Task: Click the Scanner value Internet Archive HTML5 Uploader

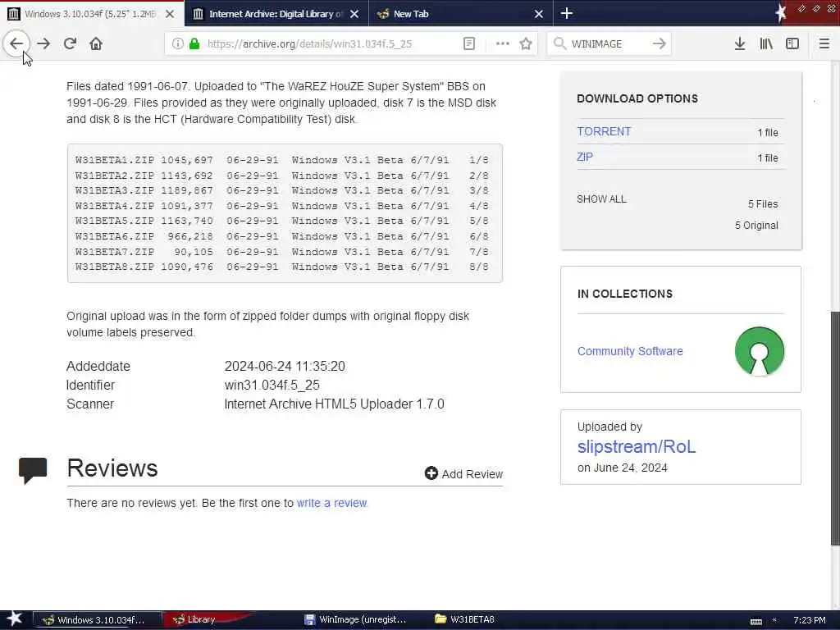Action: tap(334, 404)
